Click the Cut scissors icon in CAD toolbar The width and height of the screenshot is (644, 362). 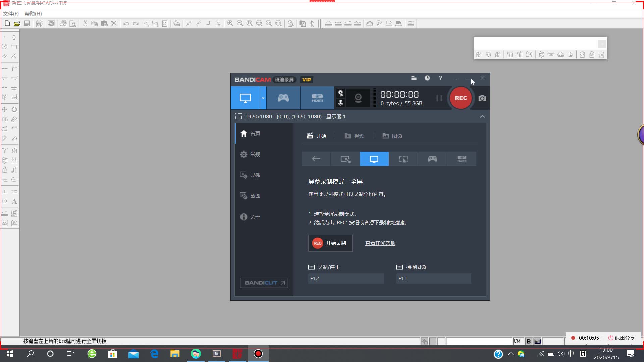85,23
